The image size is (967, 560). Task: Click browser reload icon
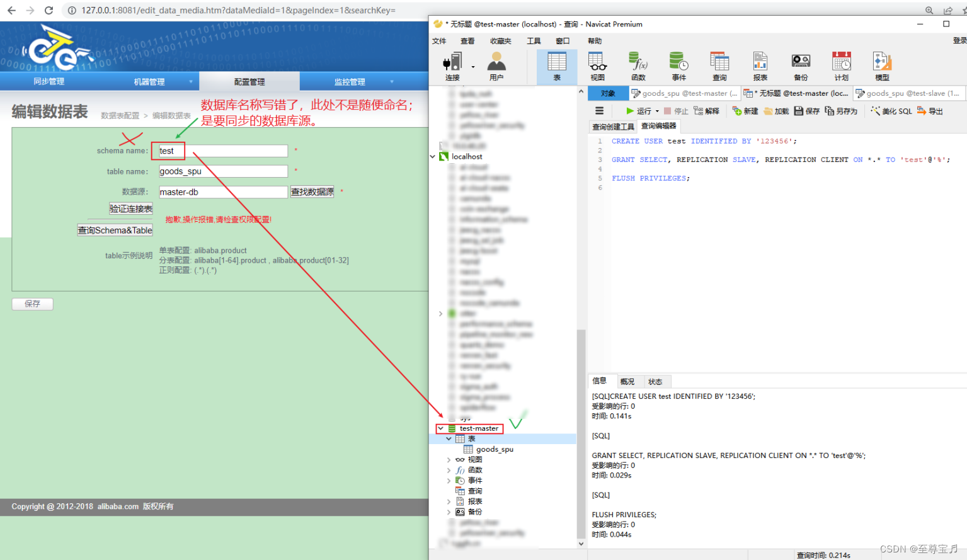(x=49, y=10)
